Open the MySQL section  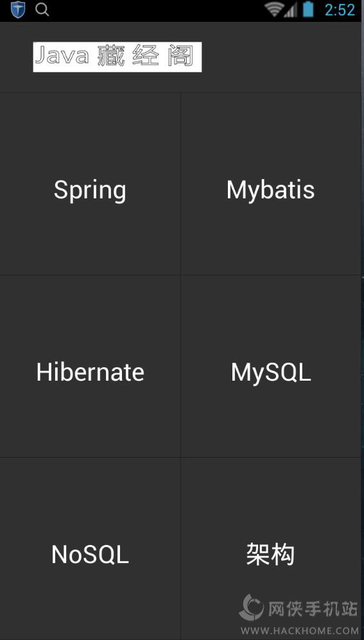272,367
